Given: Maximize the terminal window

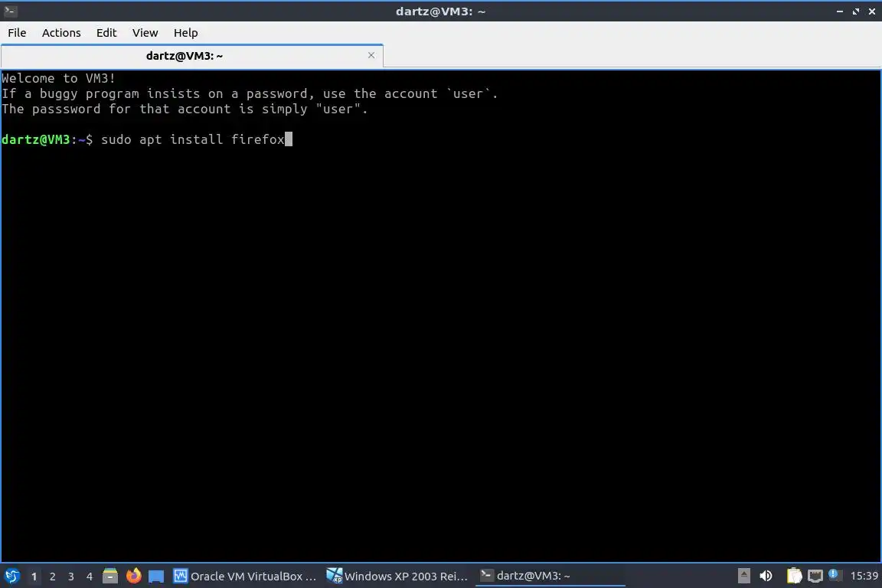Looking at the screenshot, I should pos(855,11).
